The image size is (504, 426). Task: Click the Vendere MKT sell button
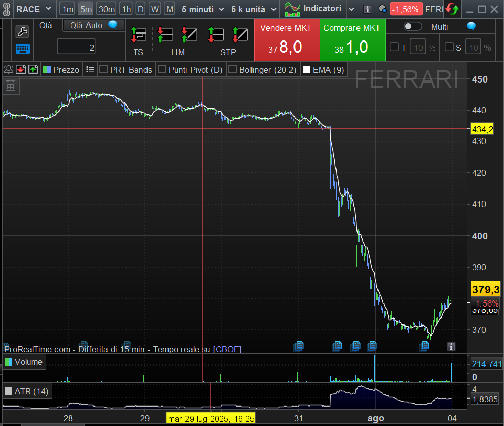(286, 40)
